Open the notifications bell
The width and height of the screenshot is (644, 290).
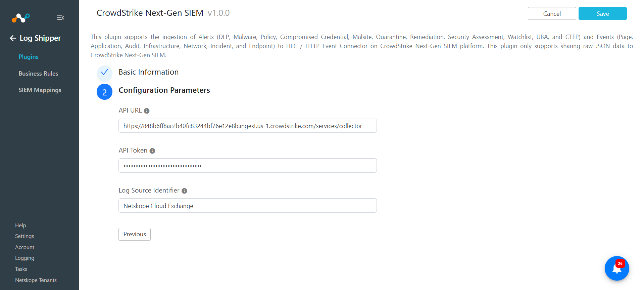click(617, 268)
